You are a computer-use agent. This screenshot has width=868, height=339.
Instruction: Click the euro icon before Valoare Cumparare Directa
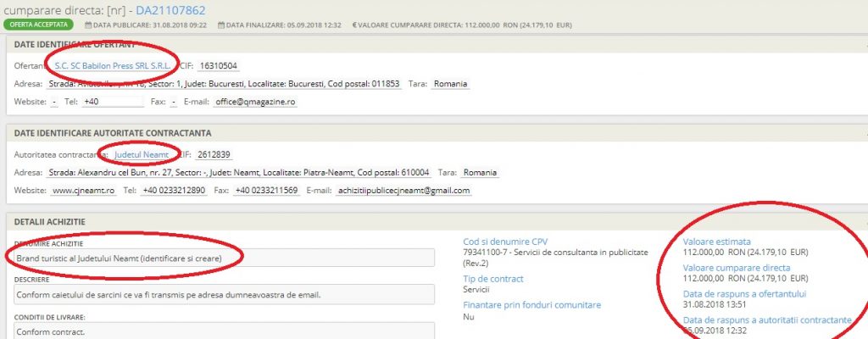[353, 25]
